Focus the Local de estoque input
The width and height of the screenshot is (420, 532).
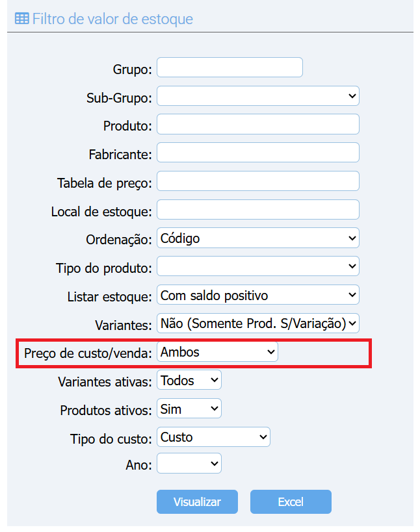[x=257, y=209]
